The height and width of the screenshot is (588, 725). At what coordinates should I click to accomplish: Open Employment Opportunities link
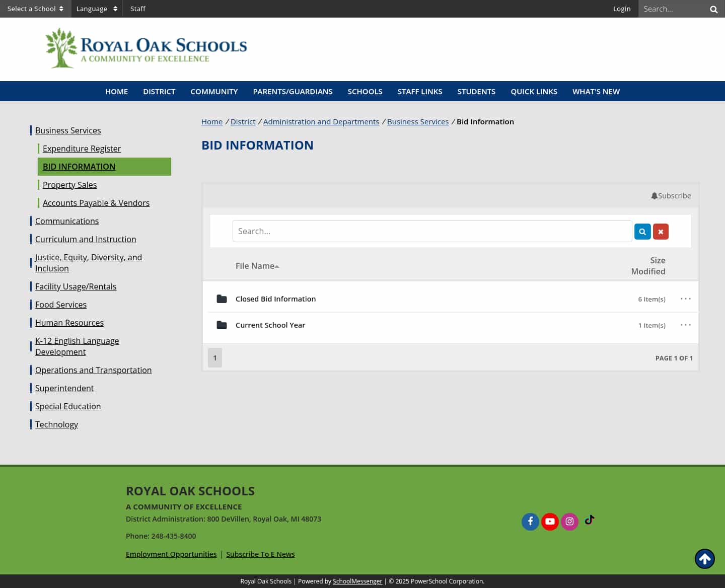coord(171,554)
